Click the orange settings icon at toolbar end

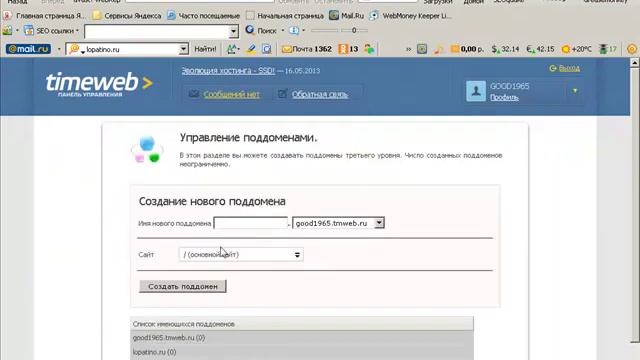pyautogui.click(x=632, y=49)
